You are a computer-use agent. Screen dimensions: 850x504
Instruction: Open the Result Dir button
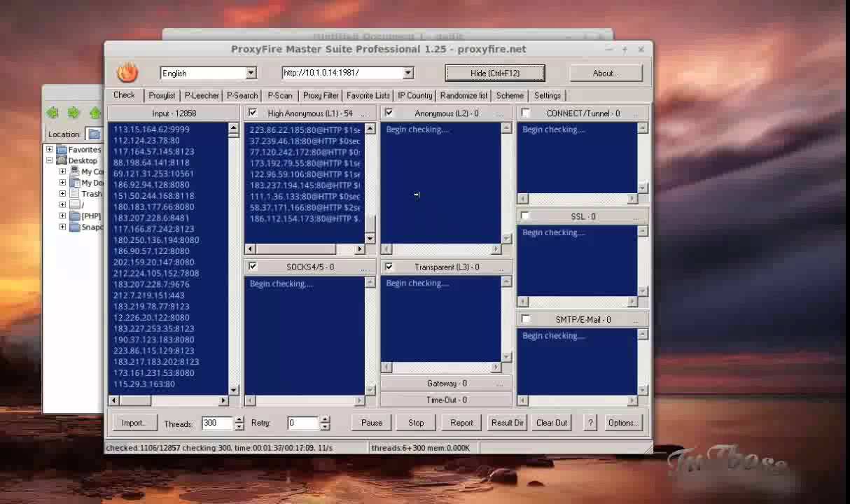[508, 422]
